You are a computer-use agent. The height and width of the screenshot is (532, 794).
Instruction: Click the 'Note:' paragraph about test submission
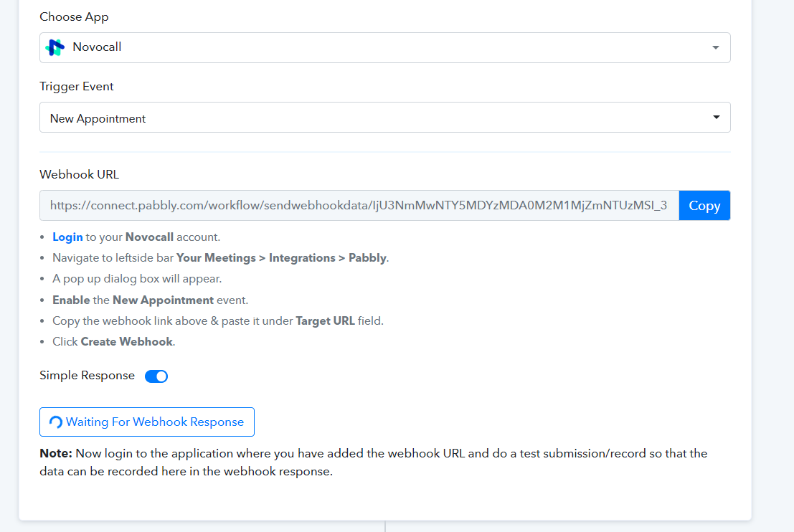pos(373,462)
